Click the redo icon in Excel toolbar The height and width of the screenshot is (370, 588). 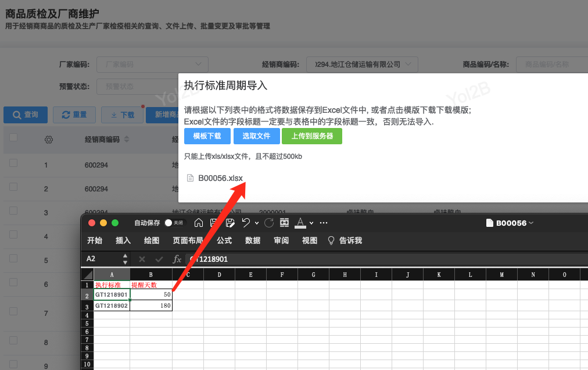point(269,223)
